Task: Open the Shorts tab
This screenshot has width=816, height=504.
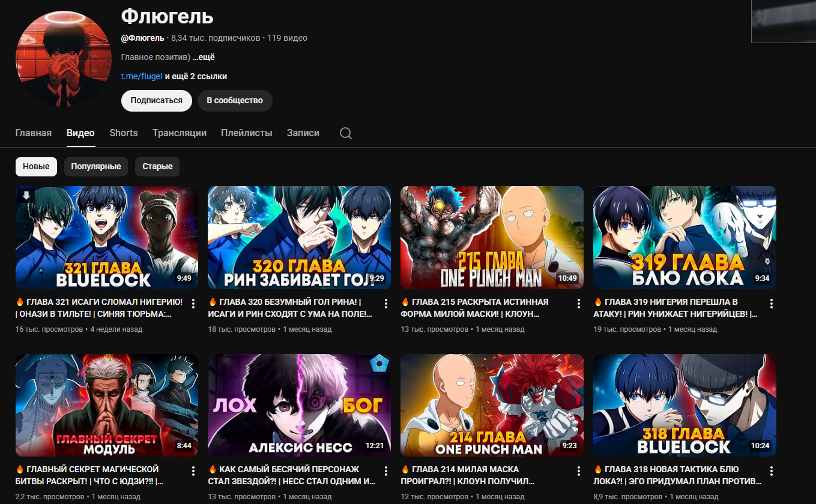Action: click(x=124, y=133)
